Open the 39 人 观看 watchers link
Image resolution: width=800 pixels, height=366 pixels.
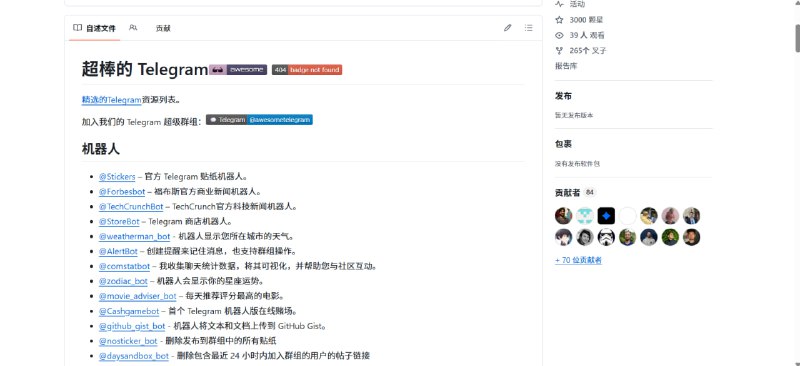[x=587, y=35]
